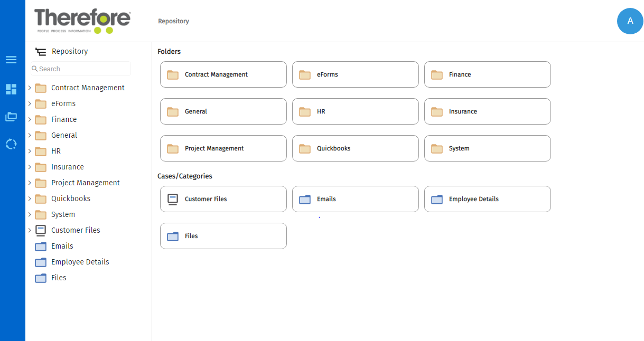Click the Repository tree icon in panel header

pyautogui.click(x=41, y=52)
